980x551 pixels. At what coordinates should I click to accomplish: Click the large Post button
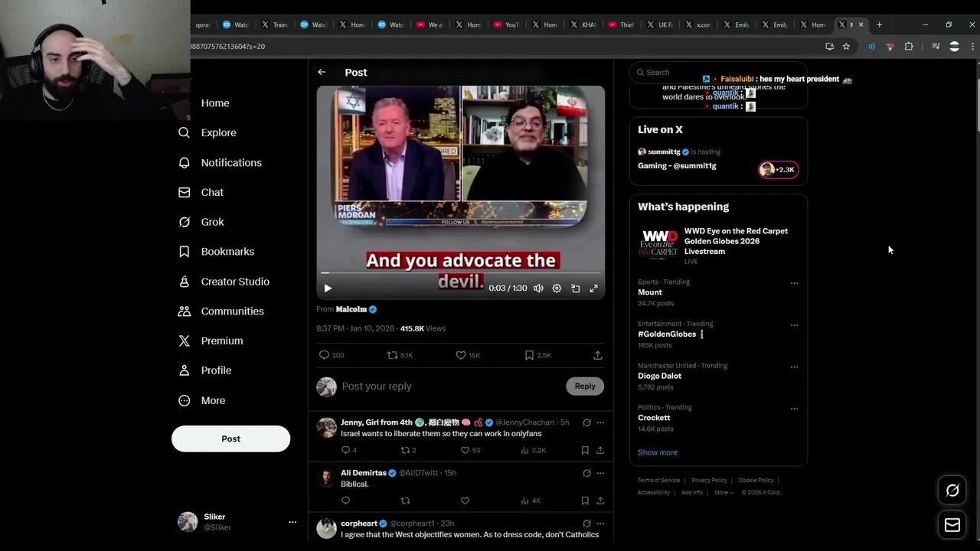click(x=230, y=439)
